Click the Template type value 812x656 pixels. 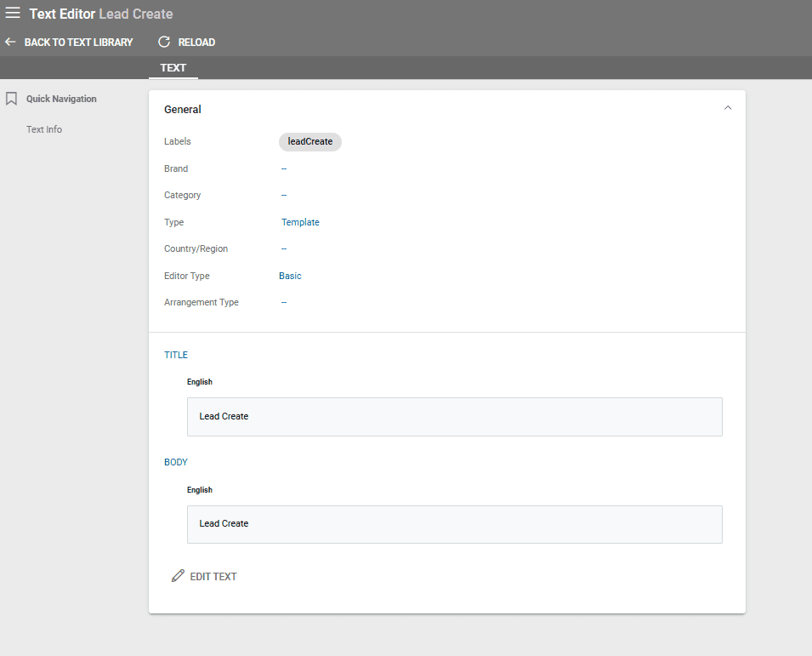300,222
